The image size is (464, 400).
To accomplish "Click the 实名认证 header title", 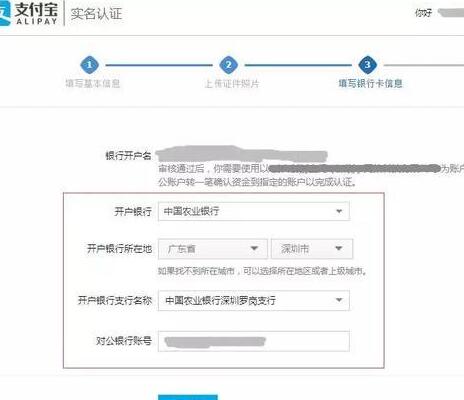I will 96,14.
